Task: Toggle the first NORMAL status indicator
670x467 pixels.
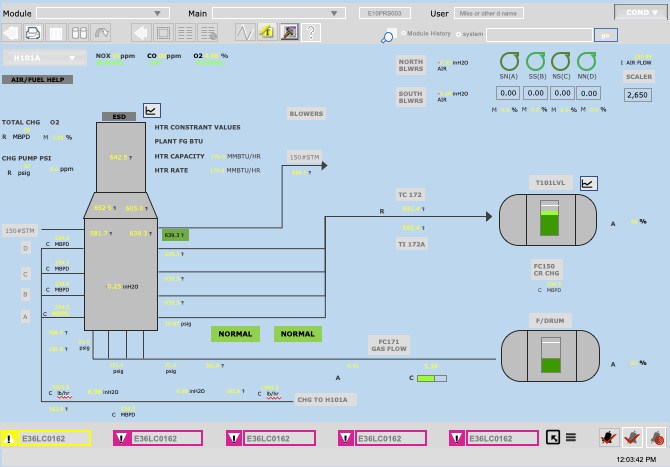Action: (x=235, y=334)
